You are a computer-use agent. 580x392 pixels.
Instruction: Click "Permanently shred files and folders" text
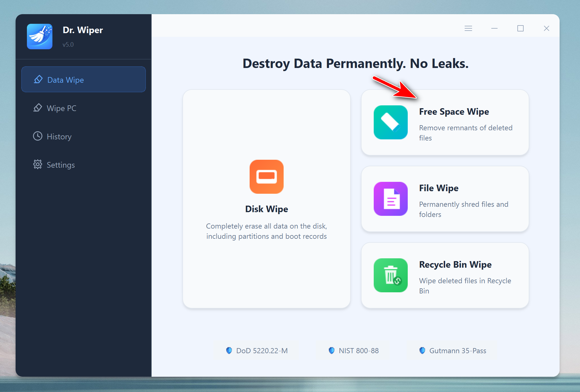coord(464,209)
